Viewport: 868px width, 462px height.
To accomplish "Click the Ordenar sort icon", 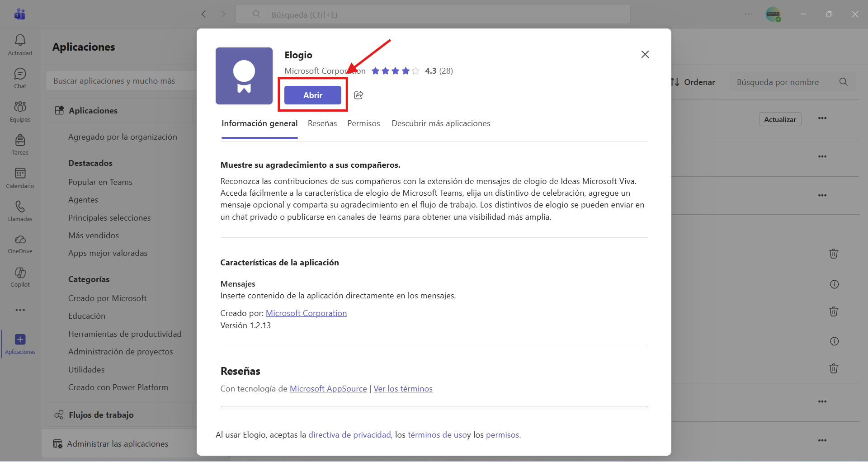I will pyautogui.click(x=675, y=82).
